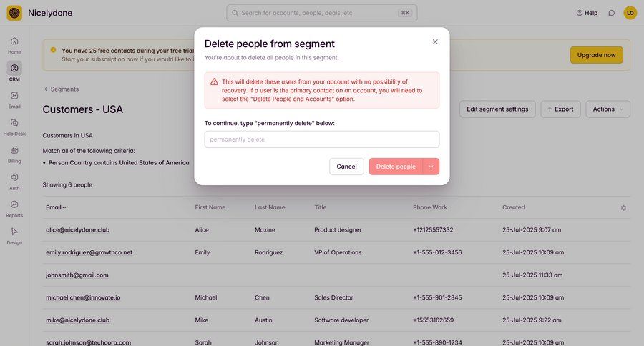Click the Upgrade now button
The height and width of the screenshot is (346, 644).
[596, 55]
